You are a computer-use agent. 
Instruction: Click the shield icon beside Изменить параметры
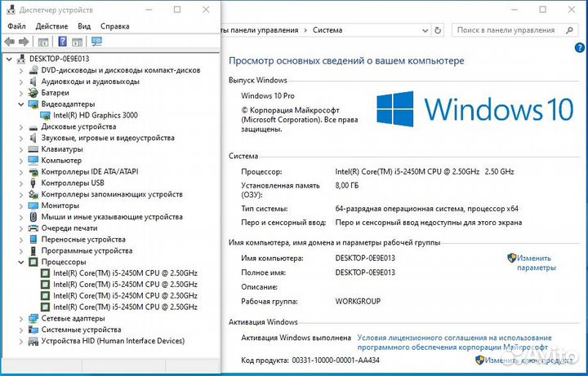point(512,258)
